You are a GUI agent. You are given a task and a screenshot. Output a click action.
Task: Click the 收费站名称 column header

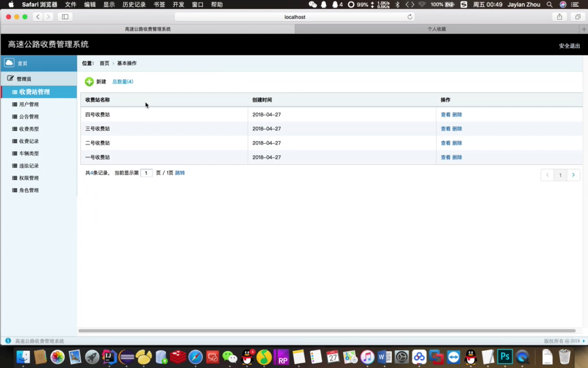[97, 100]
